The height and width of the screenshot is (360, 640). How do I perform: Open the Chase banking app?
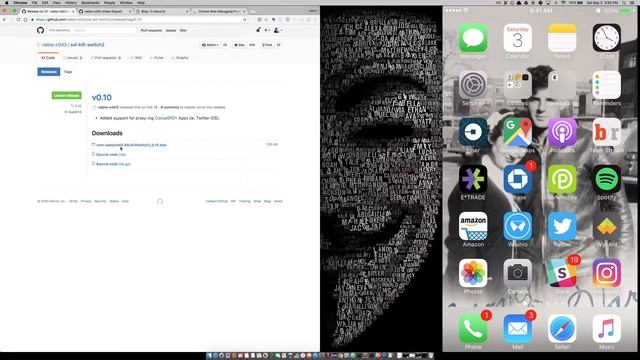pyautogui.click(x=518, y=179)
